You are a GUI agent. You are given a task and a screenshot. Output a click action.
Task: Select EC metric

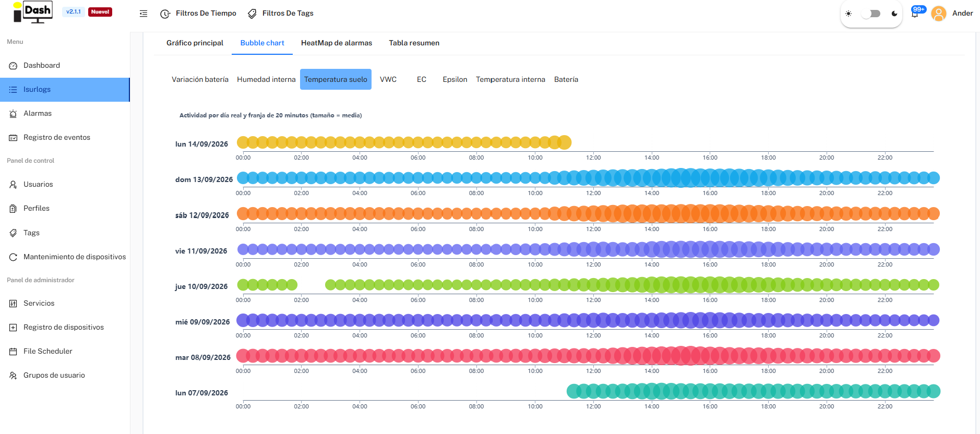coord(422,79)
